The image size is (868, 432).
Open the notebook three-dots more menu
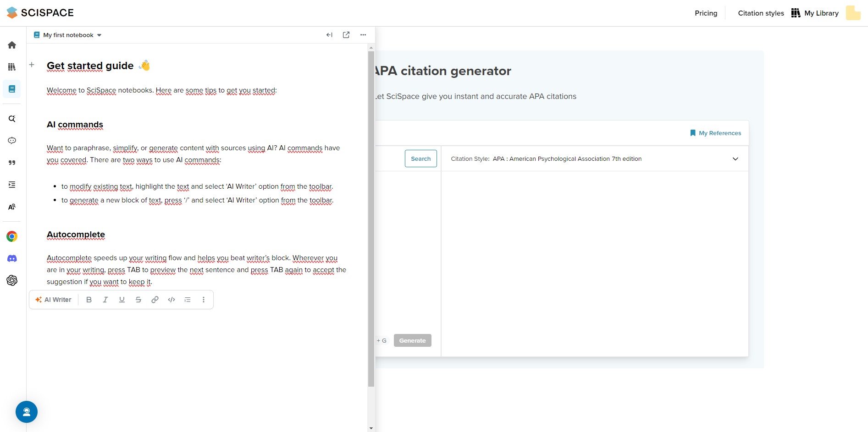[x=363, y=35]
